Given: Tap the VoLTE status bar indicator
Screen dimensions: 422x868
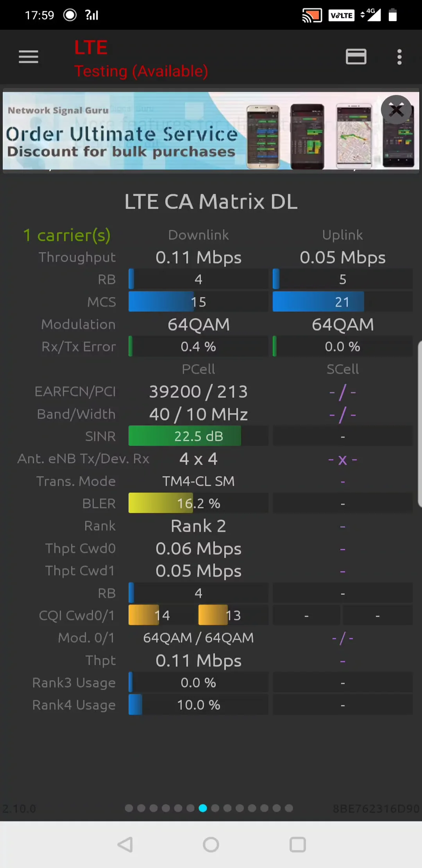Looking at the screenshot, I should click(x=341, y=16).
